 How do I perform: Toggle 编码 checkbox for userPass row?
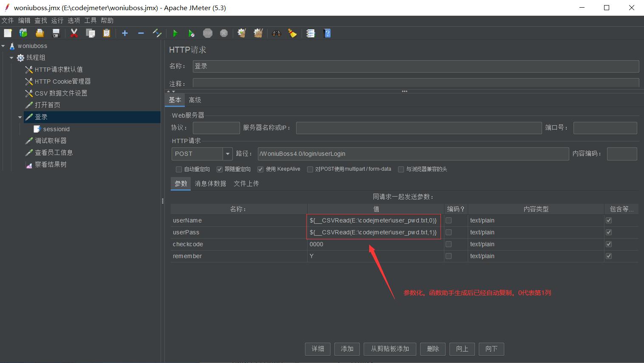[x=449, y=232]
